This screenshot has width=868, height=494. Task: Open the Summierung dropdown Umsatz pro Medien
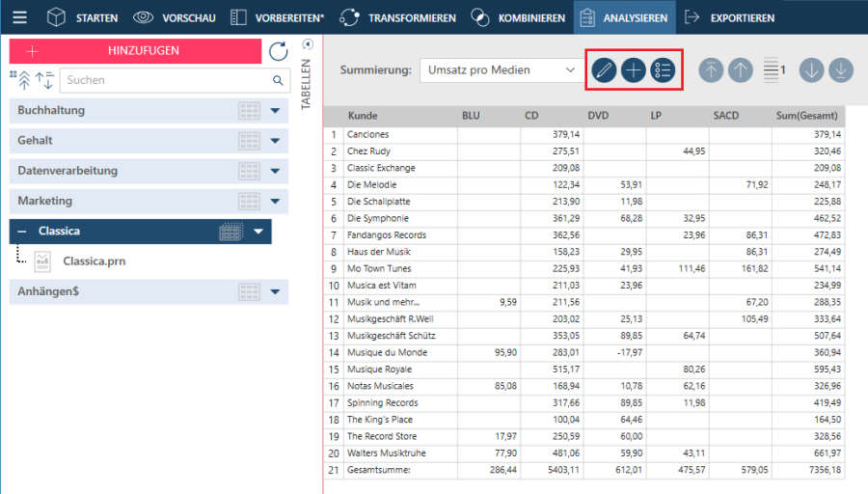[x=501, y=69]
